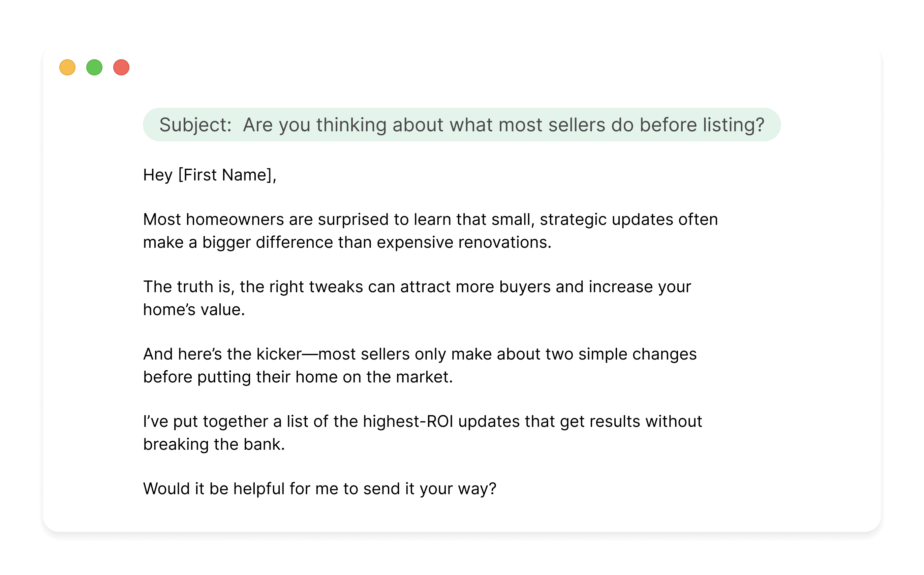Click the "The truth is" sentence
Screen dimensions: 924x575
[417, 287]
